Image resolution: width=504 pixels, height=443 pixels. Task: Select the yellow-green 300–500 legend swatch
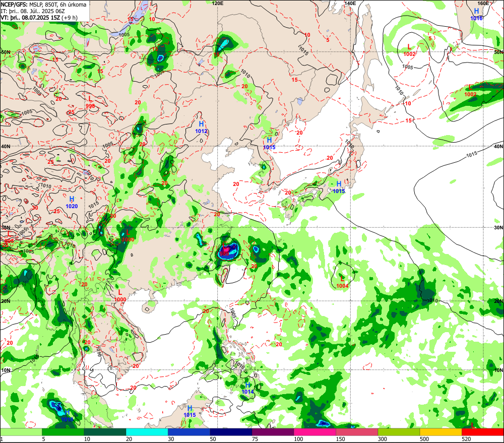pyautogui.click(x=399, y=432)
